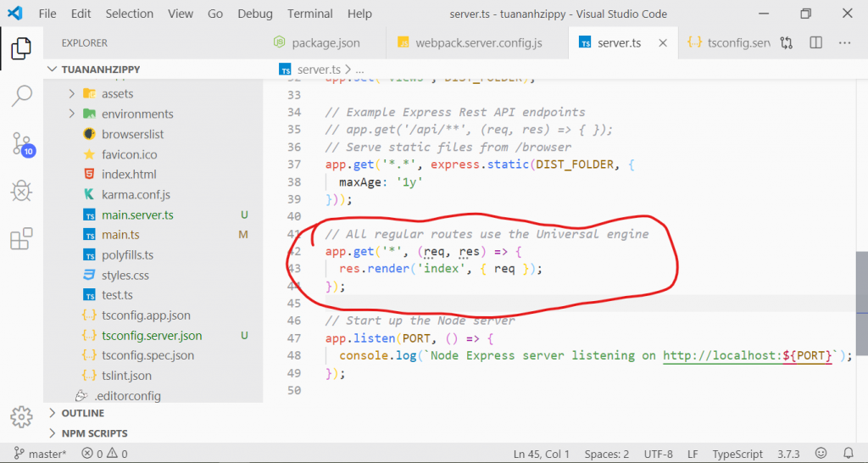Open the Search view in activity bar

21,96
